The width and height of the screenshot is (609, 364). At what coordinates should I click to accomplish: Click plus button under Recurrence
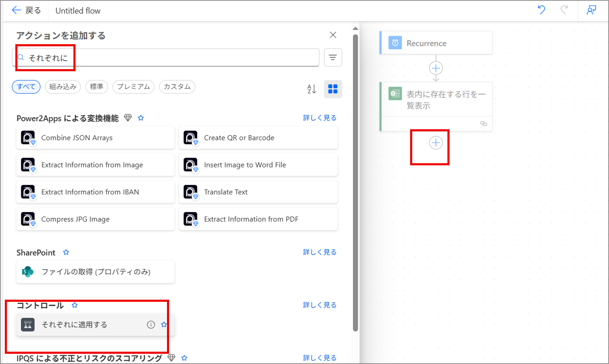[436, 68]
